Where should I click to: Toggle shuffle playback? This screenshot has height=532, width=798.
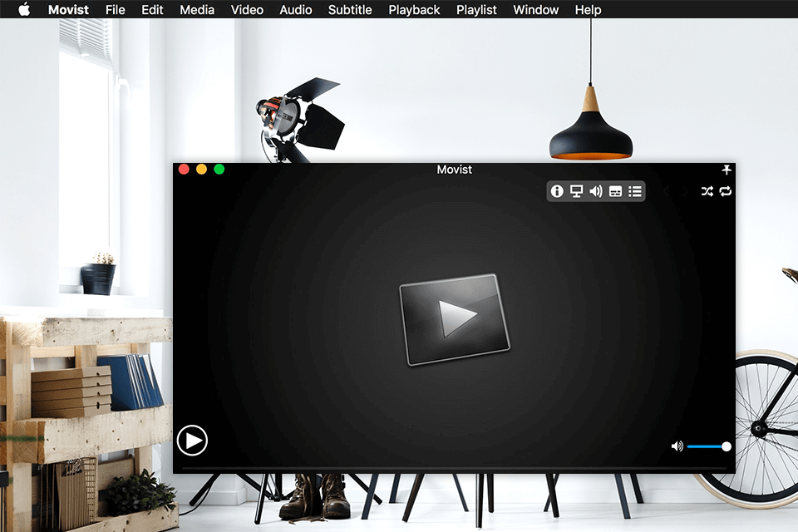coord(707,191)
